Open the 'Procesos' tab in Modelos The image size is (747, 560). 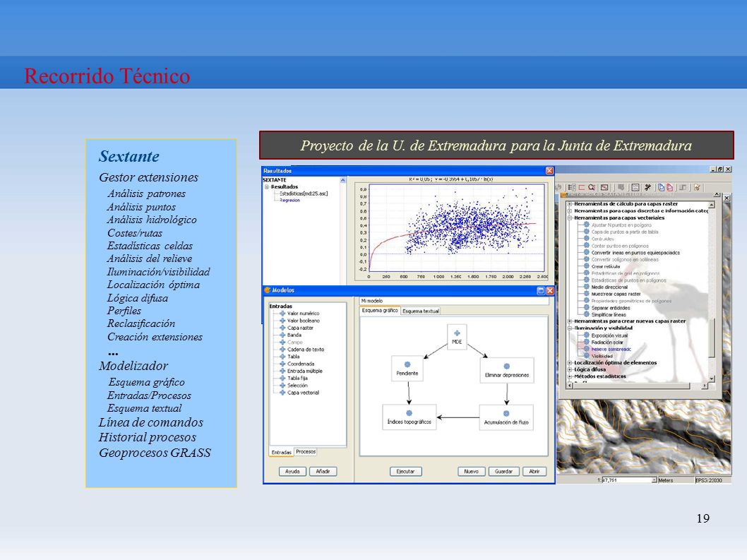pos(306,451)
